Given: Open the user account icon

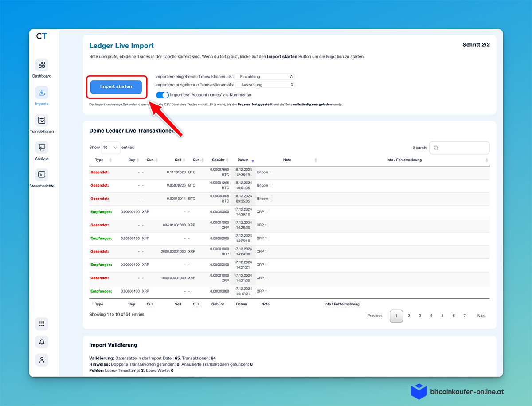Looking at the screenshot, I should (x=42, y=360).
